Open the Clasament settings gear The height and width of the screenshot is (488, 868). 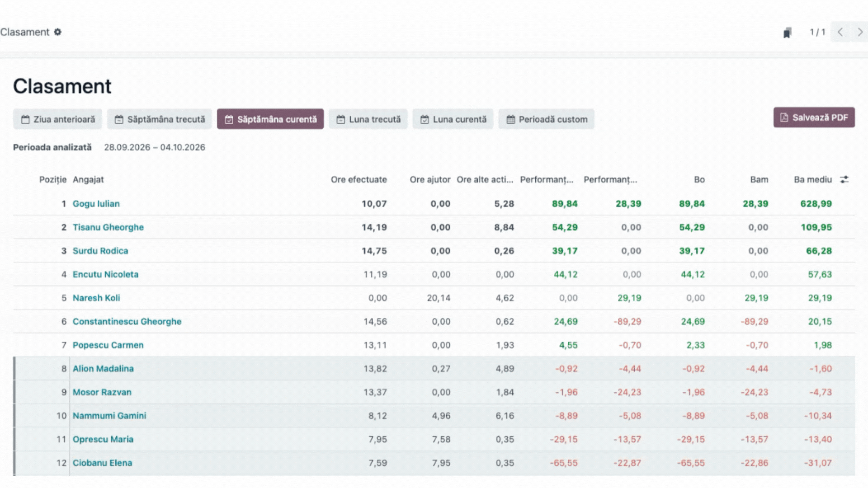pyautogui.click(x=57, y=32)
